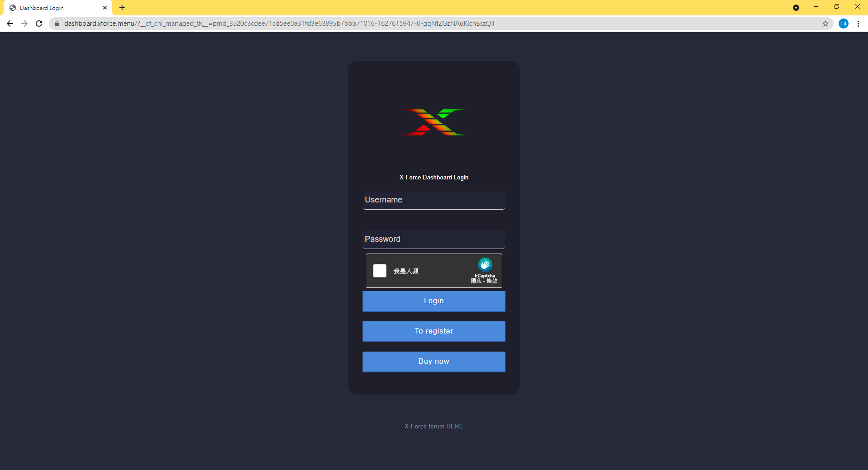Viewport: 868px width, 470px height.
Task: Click the tab search dropdown circle icon
Action: tap(796, 8)
